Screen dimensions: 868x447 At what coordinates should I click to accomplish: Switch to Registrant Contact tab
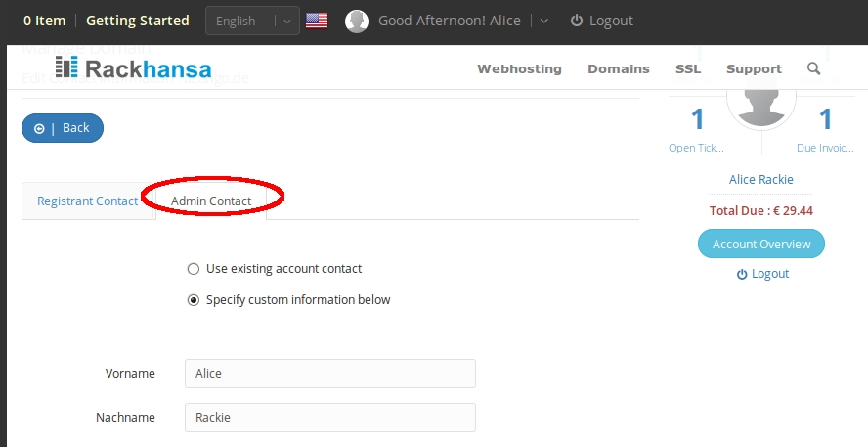point(87,201)
